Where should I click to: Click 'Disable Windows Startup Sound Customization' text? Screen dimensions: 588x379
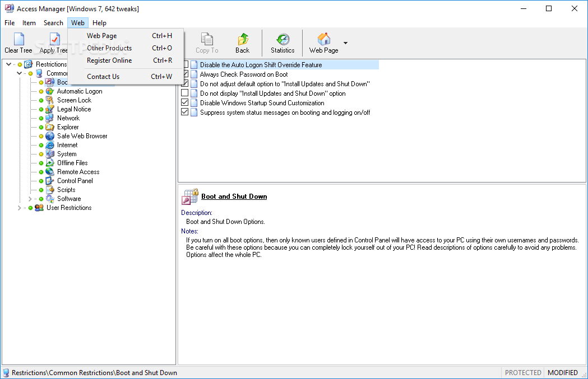pos(262,103)
